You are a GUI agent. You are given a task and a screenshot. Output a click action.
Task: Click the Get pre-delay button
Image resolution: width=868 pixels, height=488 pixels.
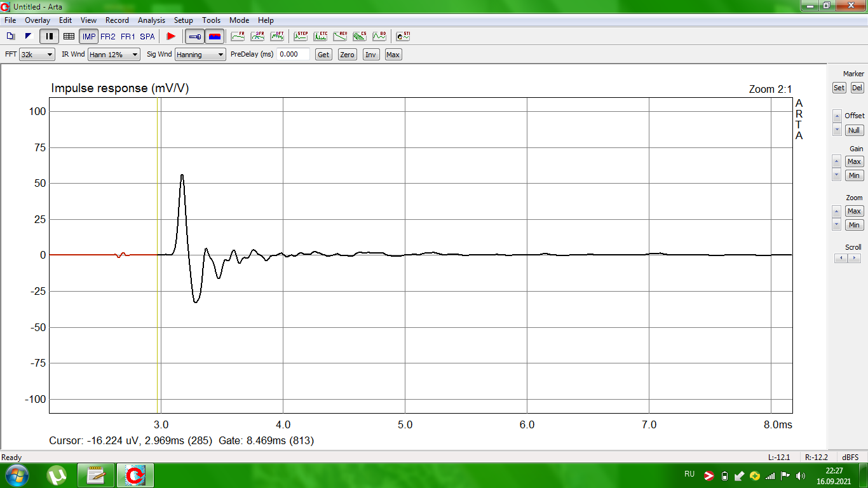323,55
